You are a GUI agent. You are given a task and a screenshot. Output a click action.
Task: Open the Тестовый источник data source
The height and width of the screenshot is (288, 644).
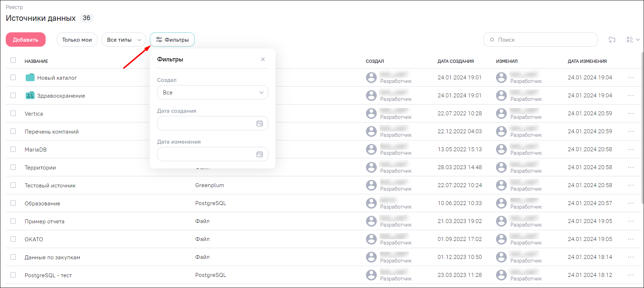pos(50,185)
